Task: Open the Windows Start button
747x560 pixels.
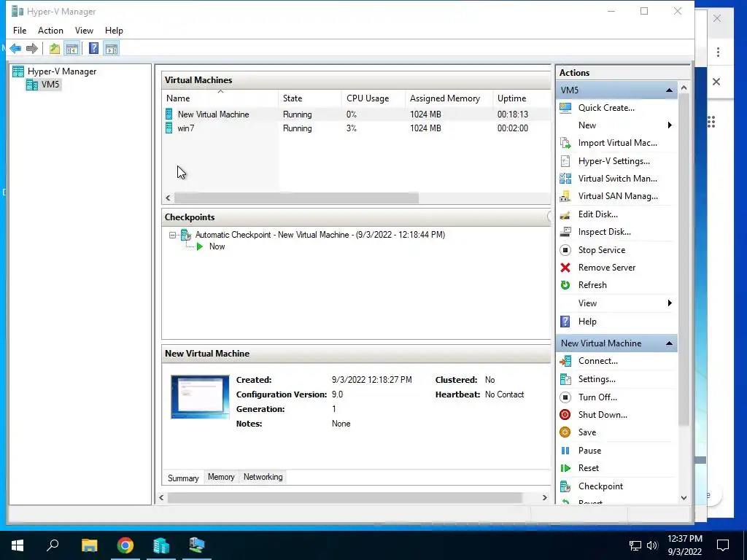Action: 18,545
